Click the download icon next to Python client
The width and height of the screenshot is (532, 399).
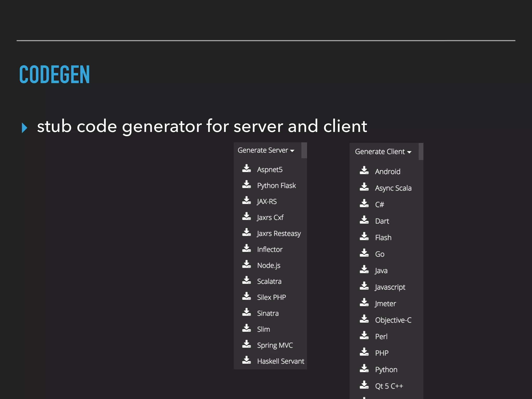pos(364,368)
